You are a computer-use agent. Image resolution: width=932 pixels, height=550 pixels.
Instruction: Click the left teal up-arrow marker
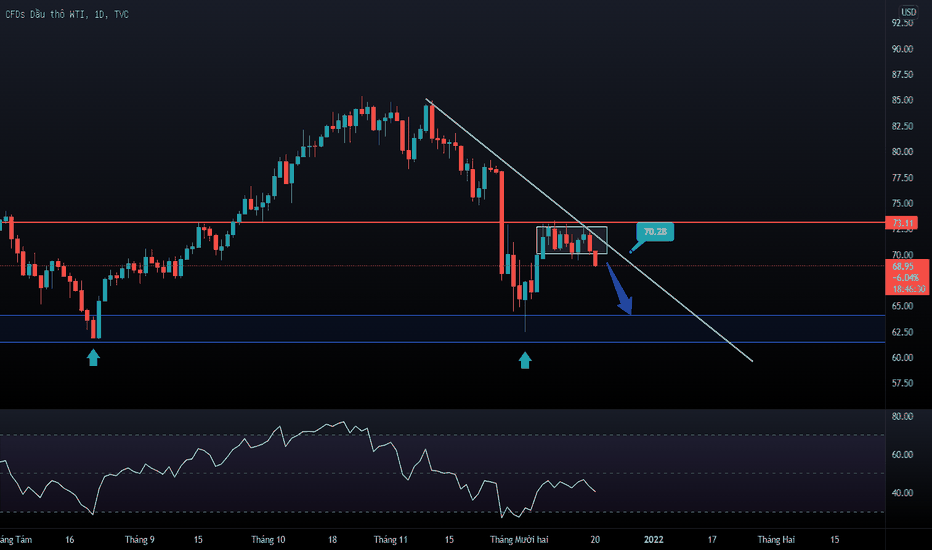tap(94, 357)
